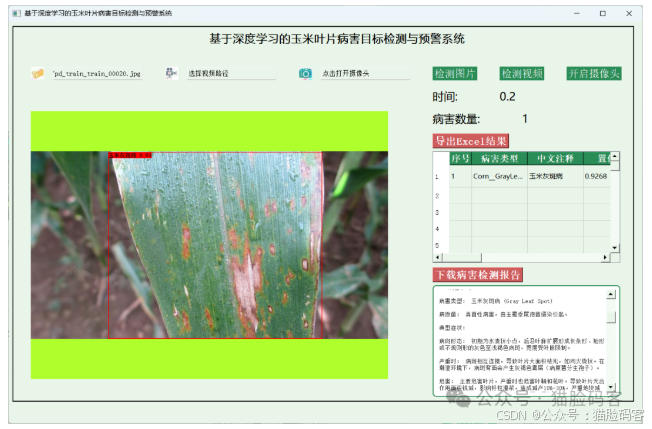Click report text scrollbar down arrow
Viewport: 652px width, 429px height.
coord(611,387)
